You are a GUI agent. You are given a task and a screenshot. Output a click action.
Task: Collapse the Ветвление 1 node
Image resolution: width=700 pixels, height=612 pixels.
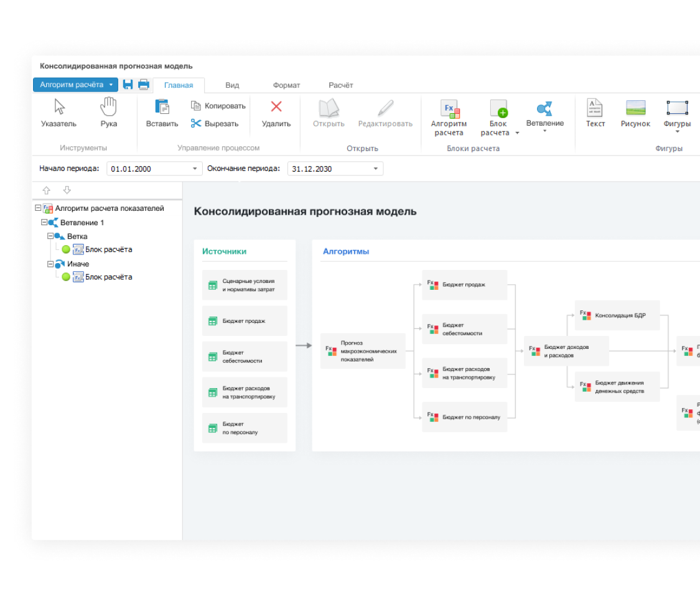(x=44, y=222)
